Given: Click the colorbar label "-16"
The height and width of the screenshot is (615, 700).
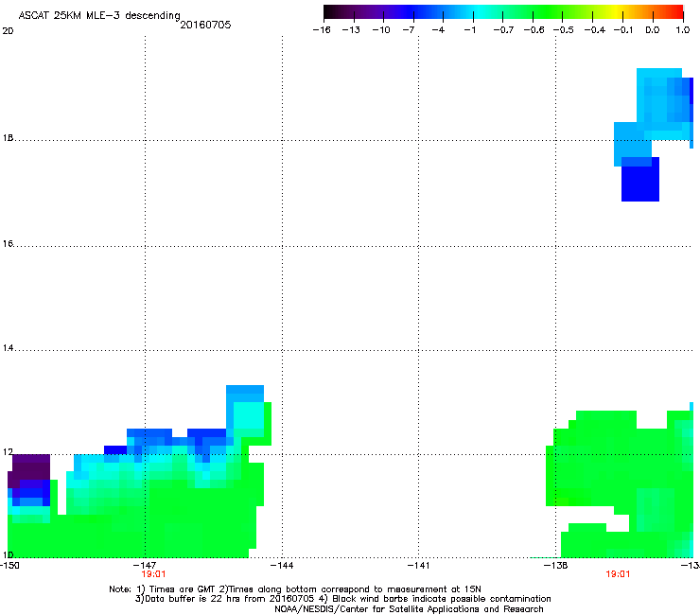Looking at the screenshot, I should tap(322, 30).
